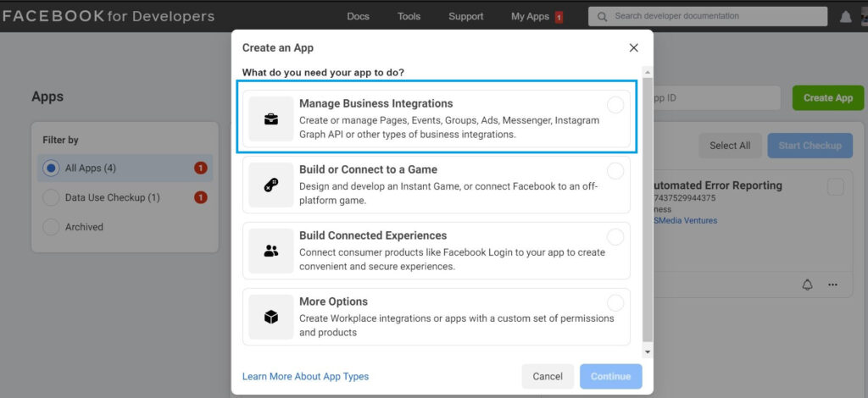Click the red My Apps notification badge
The image size is (868, 398).
[559, 17]
